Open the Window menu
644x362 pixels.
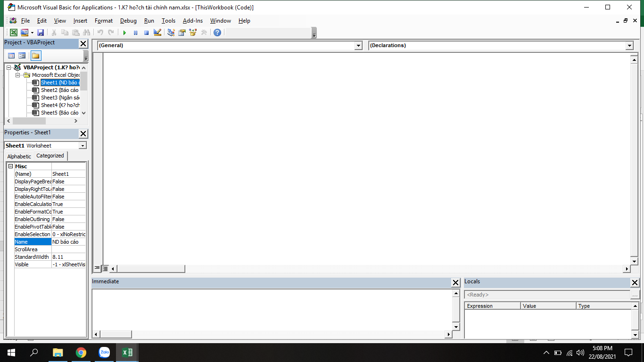tap(221, 21)
